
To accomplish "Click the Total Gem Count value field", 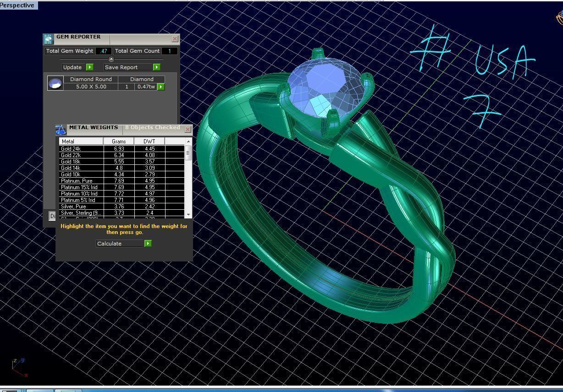I will [x=169, y=51].
